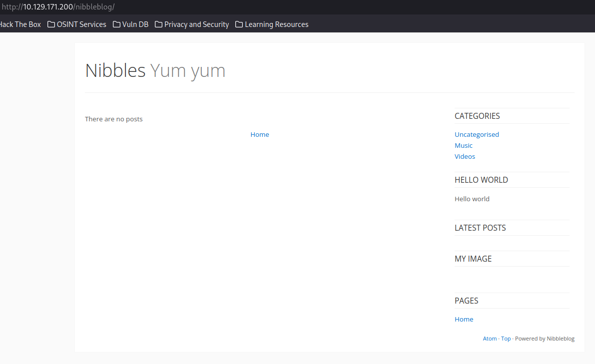Image resolution: width=595 pixels, height=364 pixels.
Task: Expand the Learning Resources bookmark label
Action: [276, 24]
